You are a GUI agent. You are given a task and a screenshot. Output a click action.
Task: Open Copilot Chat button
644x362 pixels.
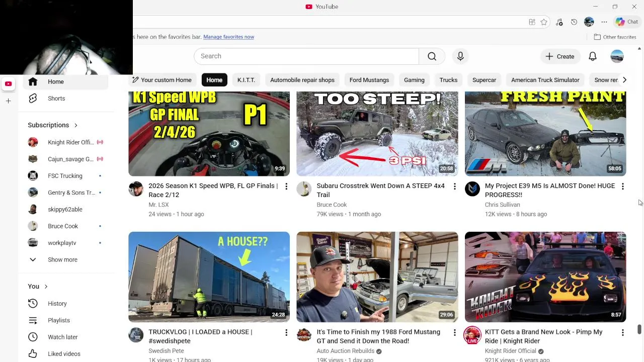627,22
